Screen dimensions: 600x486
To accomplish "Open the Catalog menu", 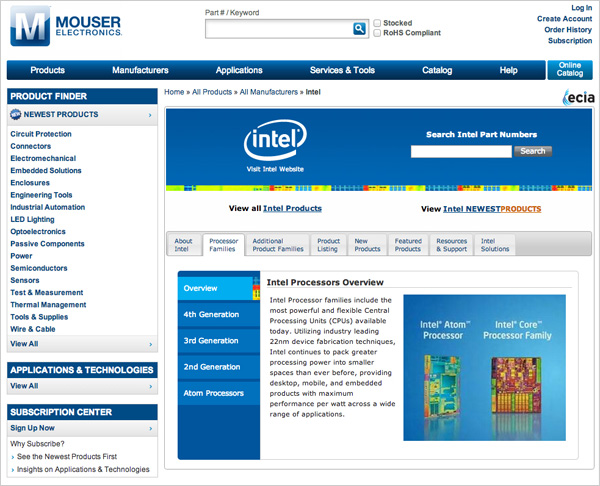I will pyautogui.click(x=437, y=70).
